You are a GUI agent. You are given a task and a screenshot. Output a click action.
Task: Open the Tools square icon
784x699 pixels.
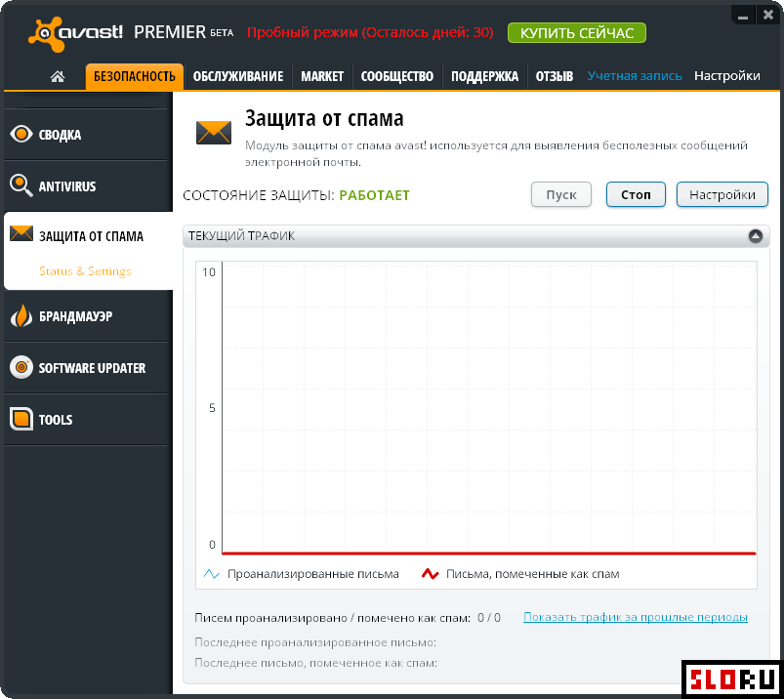point(21,419)
